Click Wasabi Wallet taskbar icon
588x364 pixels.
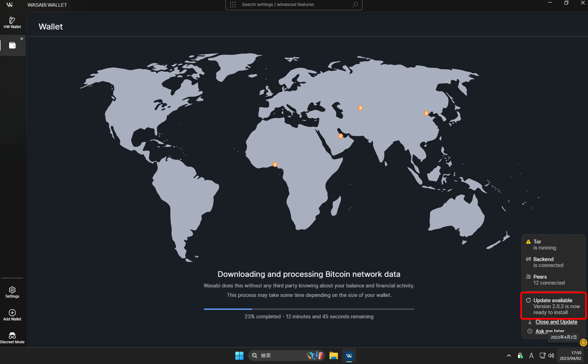click(349, 356)
